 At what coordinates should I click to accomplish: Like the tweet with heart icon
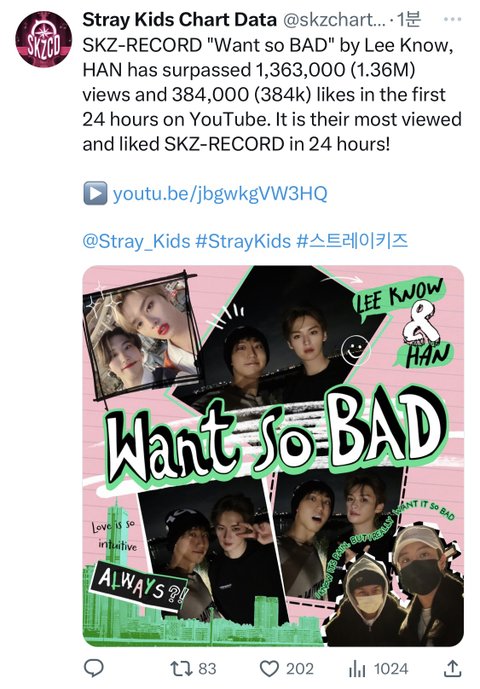click(269, 669)
